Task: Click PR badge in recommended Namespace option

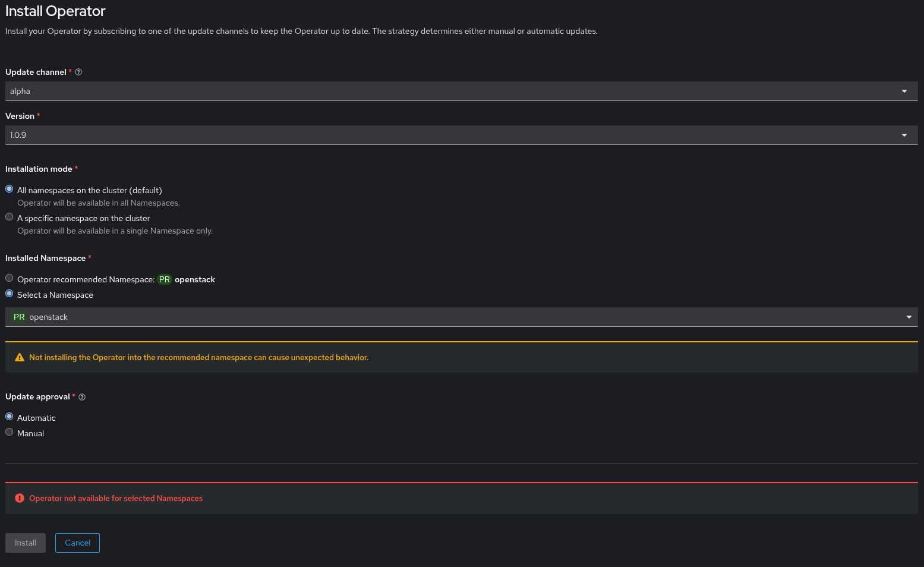Action: (165, 280)
